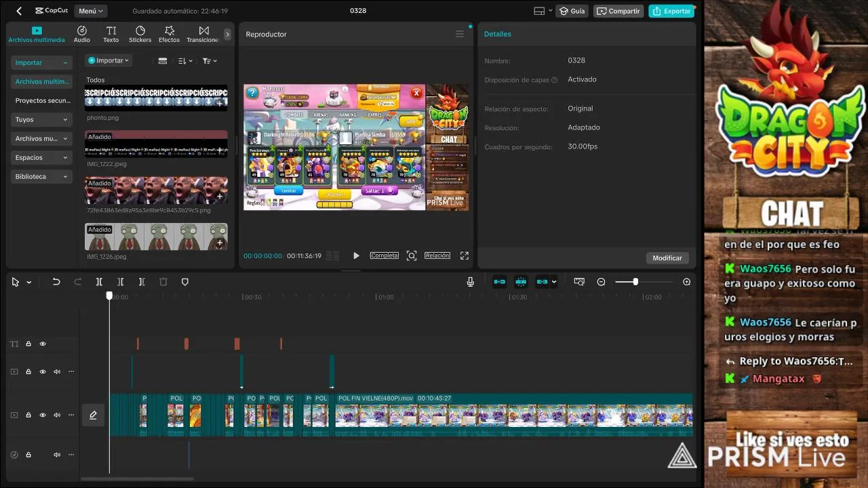Split clip at playhead

tap(99, 282)
